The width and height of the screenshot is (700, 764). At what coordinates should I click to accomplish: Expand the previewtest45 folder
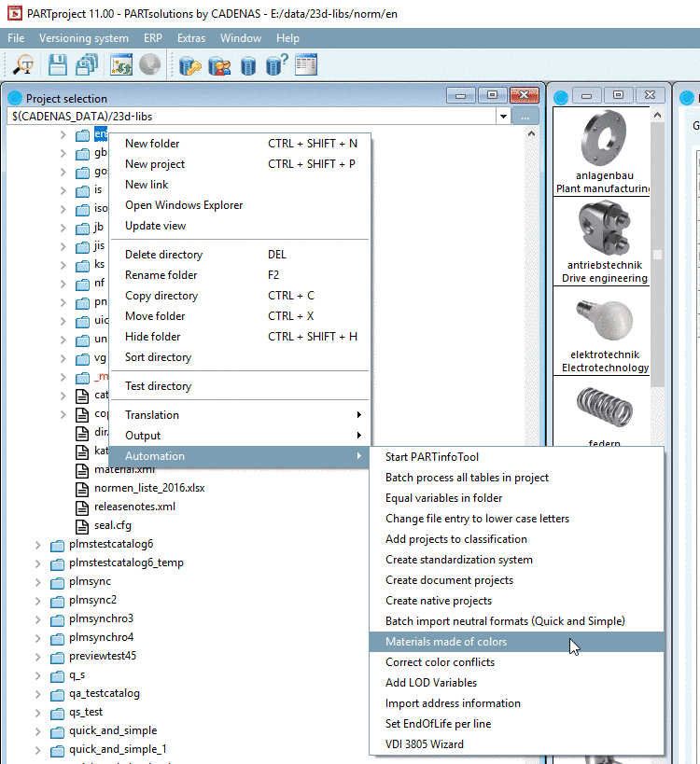pos(38,657)
